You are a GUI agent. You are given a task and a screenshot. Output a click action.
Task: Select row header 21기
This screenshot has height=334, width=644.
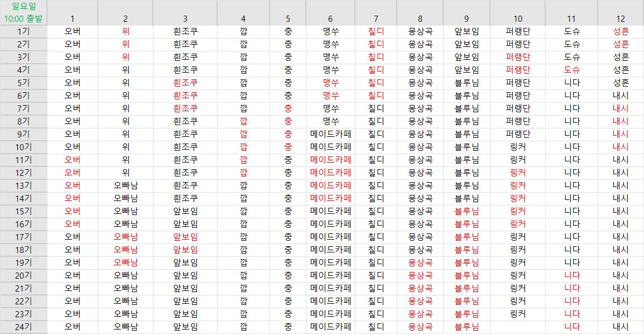[x=23, y=288]
